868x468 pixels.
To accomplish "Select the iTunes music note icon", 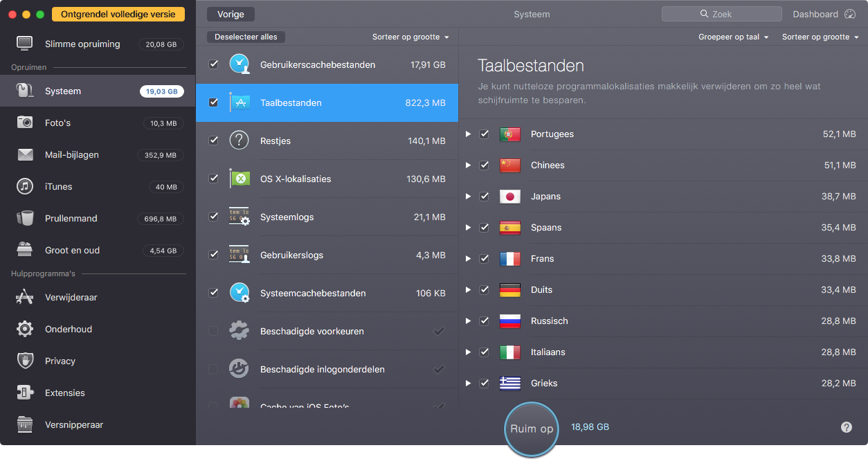I will pyautogui.click(x=26, y=186).
